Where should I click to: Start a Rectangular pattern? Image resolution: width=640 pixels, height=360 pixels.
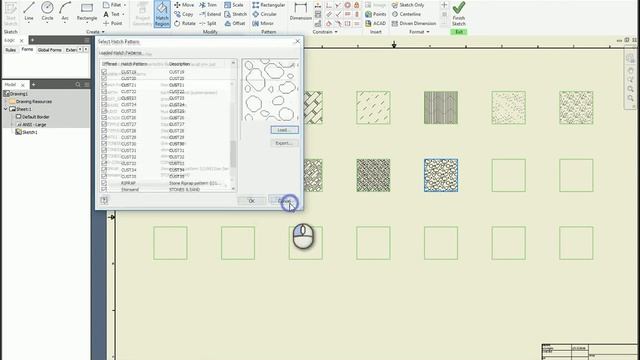pos(269,5)
